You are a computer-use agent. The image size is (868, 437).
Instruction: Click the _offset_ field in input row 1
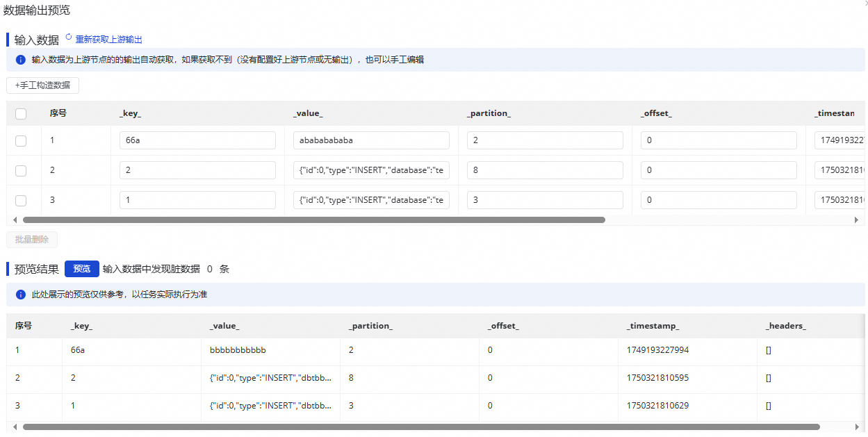(x=719, y=140)
